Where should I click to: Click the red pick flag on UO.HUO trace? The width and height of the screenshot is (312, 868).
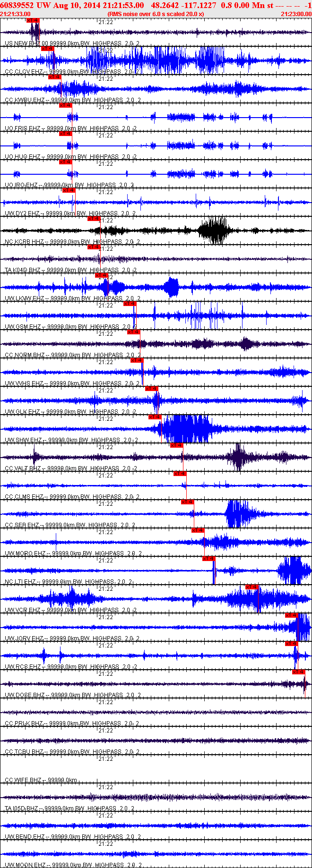(65, 134)
